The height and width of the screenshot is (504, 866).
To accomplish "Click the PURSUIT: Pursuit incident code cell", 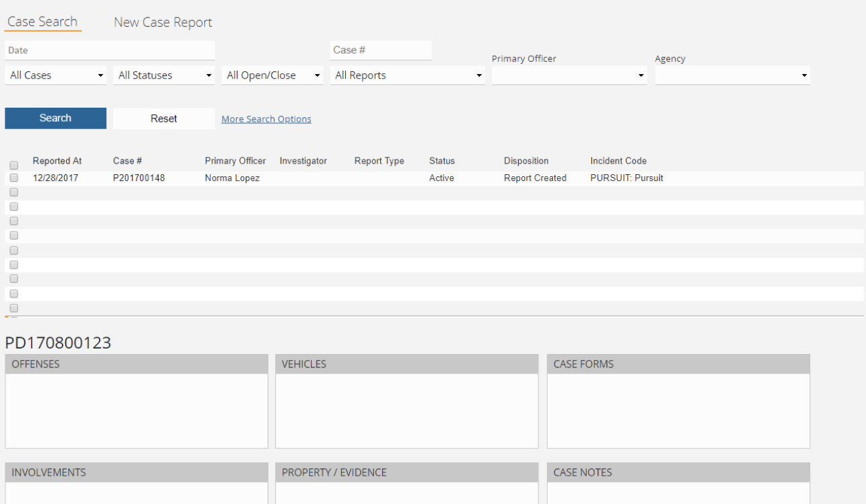I will (626, 178).
